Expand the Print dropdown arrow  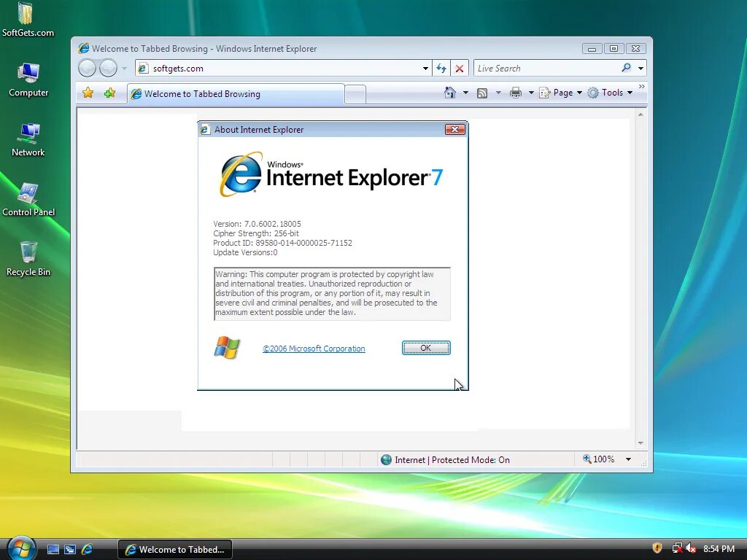tap(531, 93)
